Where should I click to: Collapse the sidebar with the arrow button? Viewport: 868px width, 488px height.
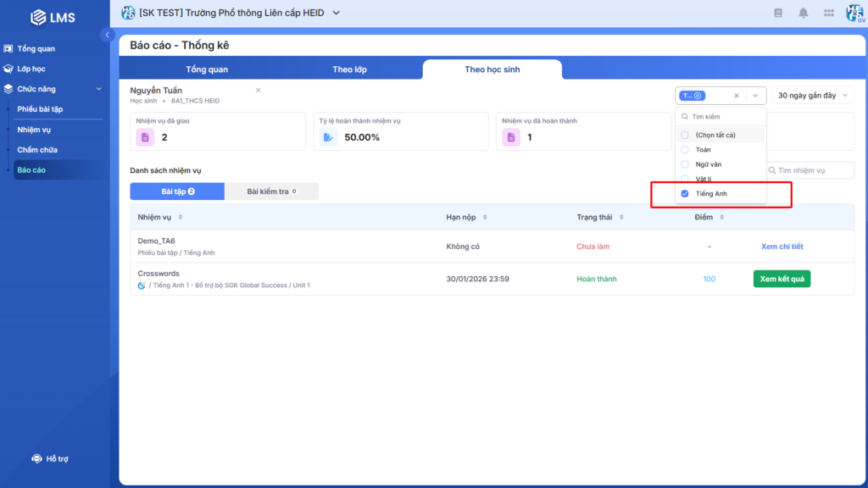tap(108, 35)
